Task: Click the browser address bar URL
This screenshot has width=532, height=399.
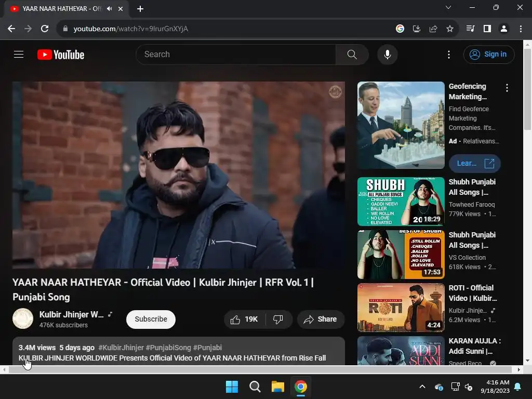Action: tap(130, 29)
